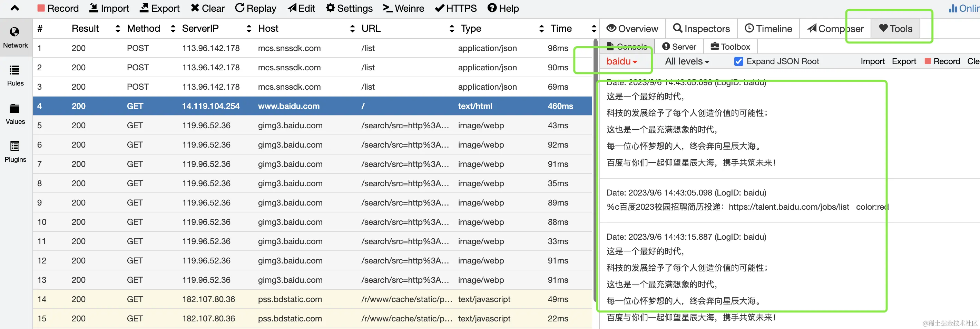Switch to Network in the left sidebar
Screen dimensions: 980x329
[x=15, y=38]
